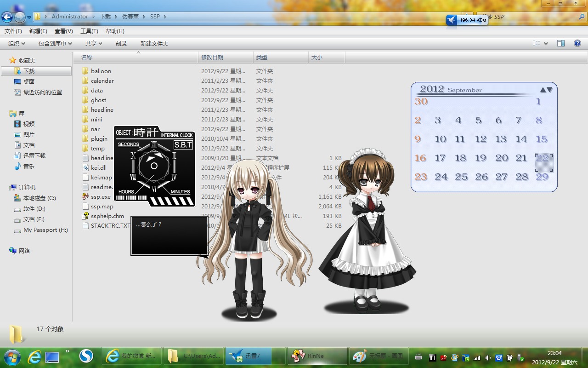Click the 新建文件夹 button
The width and height of the screenshot is (588, 368).
pyautogui.click(x=154, y=44)
